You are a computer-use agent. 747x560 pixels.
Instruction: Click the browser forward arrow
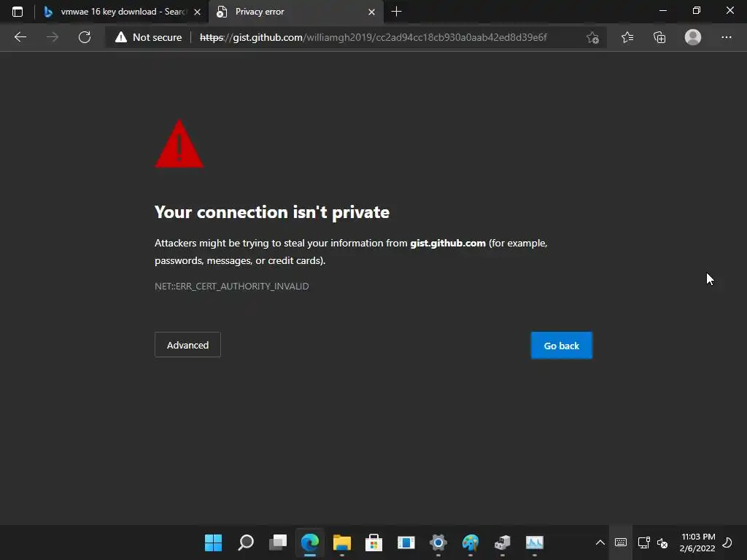[x=53, y=37]
